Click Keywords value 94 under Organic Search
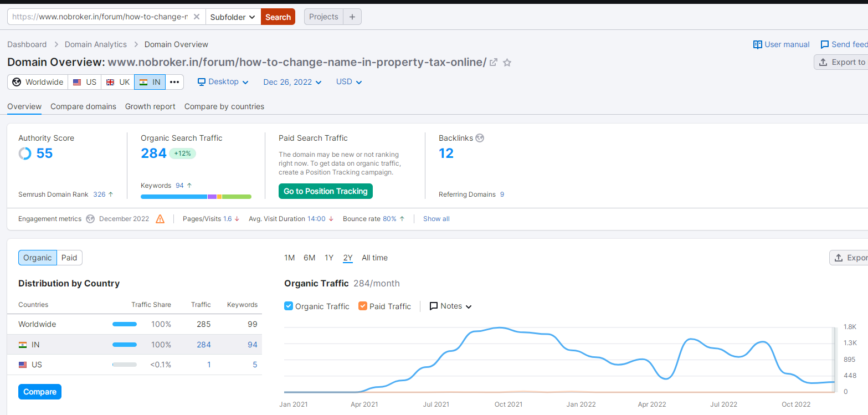Image resolution: width=868 pixels, height=415 pixels. (x=179, y=186)
